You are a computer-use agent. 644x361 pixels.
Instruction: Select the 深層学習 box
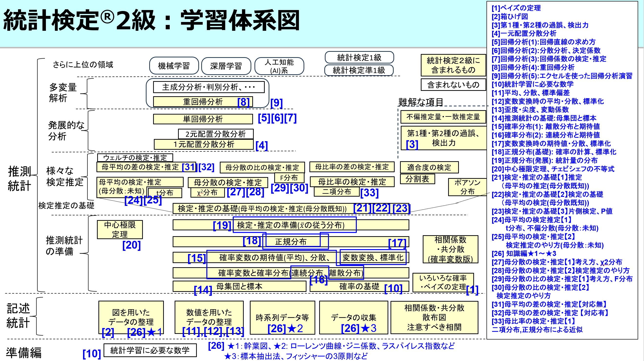[228, 66]
